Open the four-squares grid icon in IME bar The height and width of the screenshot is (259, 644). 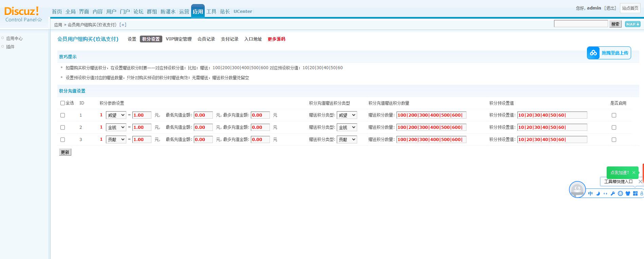[635, 194]
